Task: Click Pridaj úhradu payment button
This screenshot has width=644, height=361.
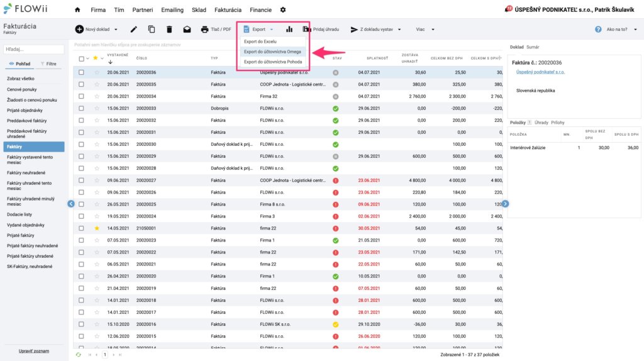Action: pyautogui.click(x=321, y=29)
